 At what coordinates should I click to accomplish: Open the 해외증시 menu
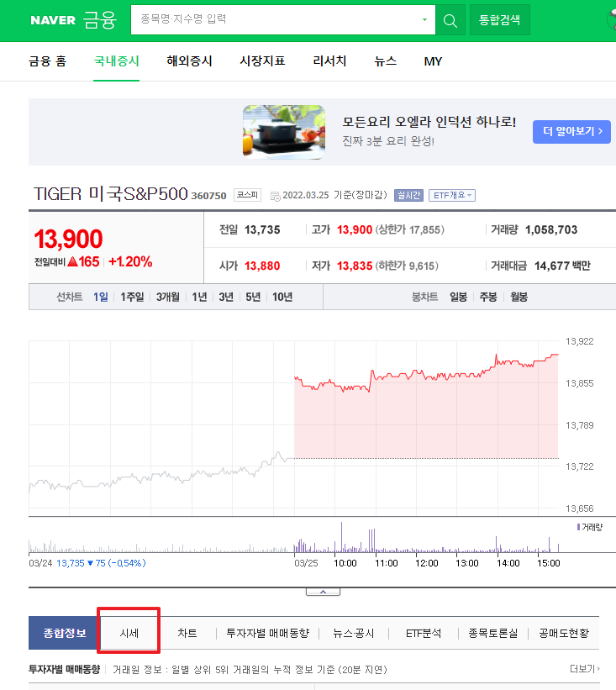click(190, 61)
